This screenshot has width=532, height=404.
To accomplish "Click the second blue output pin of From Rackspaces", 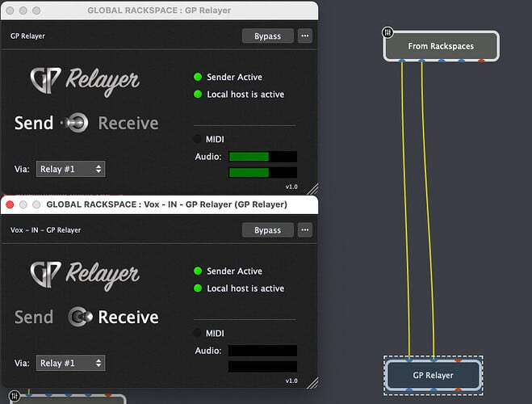I will [x=421, y=61].
